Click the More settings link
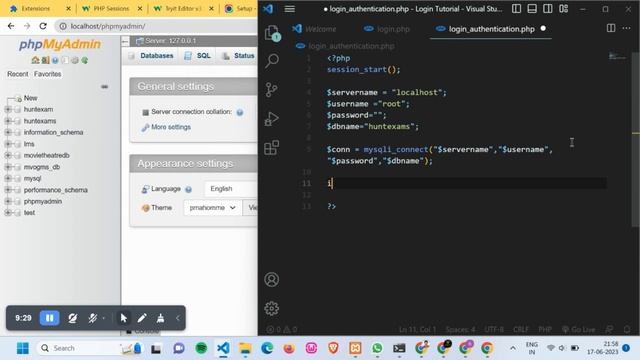The image size is (640, 360). [x=171, y=127]
